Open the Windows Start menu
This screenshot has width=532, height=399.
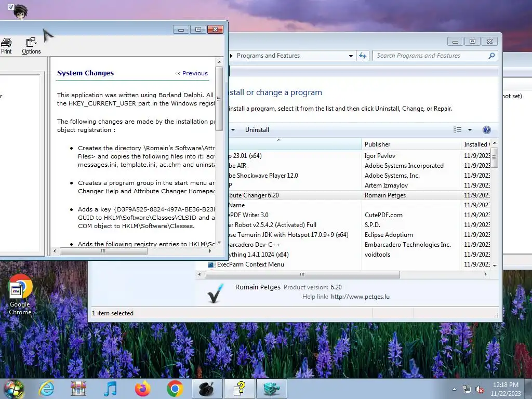pyautogui.click(x=14, y=389)
